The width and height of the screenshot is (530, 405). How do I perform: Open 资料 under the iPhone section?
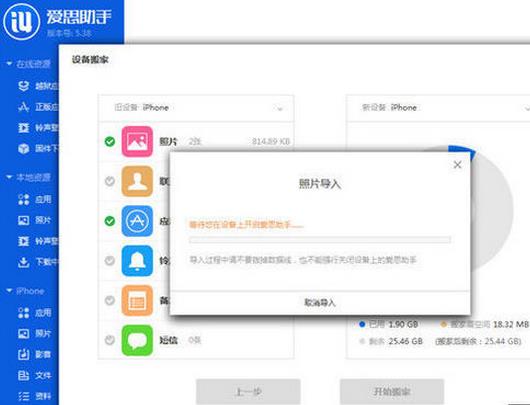pyautogui.click(x=34, y=396)
